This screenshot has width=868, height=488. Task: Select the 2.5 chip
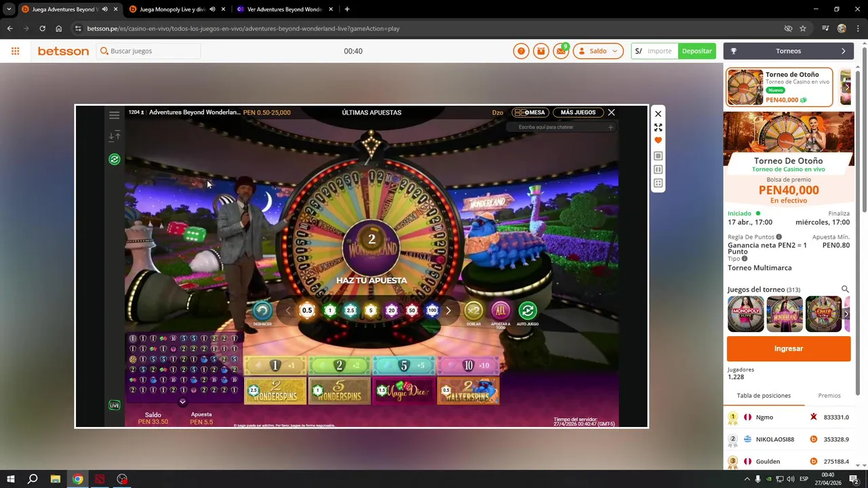351,310
